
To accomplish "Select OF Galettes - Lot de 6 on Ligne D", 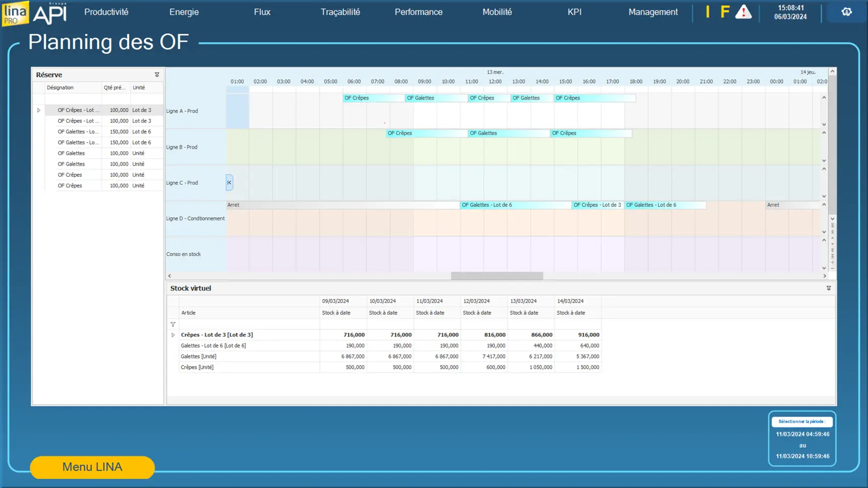I will click(x=515, y=205).
